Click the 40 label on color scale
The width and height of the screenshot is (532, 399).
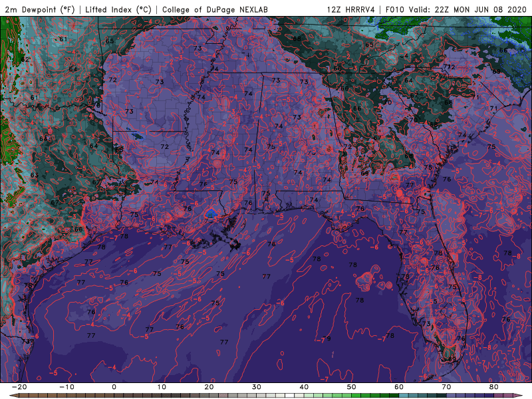(x=304, y=387)
